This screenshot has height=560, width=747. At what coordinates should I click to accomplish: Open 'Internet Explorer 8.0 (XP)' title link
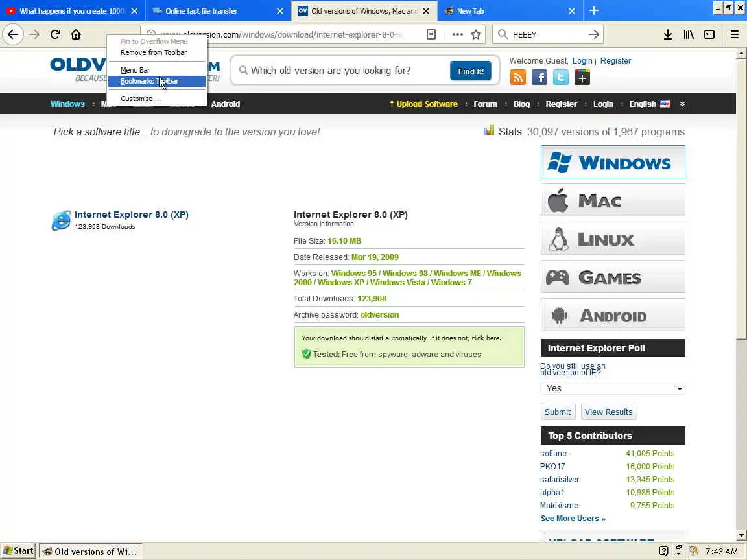(x=132, y=215)
